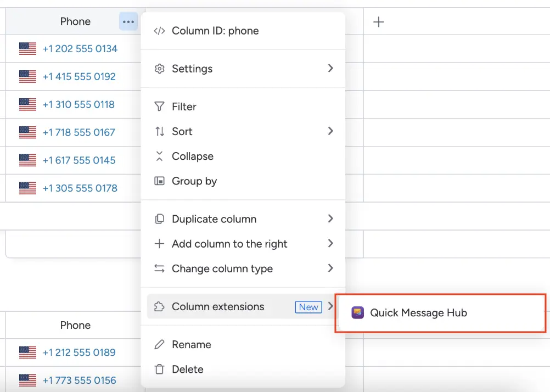Expand the Settings submenu arrow
Viewport: 550px width, 392px height.
(330, 68)
